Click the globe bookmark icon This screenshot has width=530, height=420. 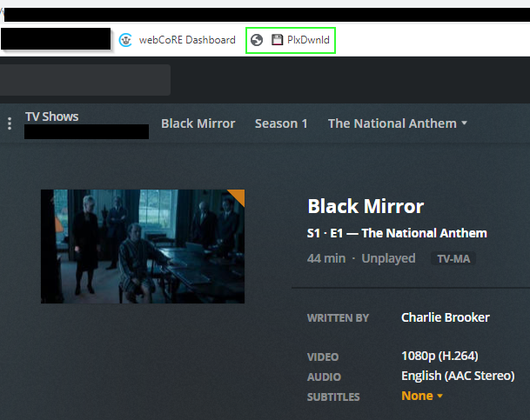pos(257,40)
